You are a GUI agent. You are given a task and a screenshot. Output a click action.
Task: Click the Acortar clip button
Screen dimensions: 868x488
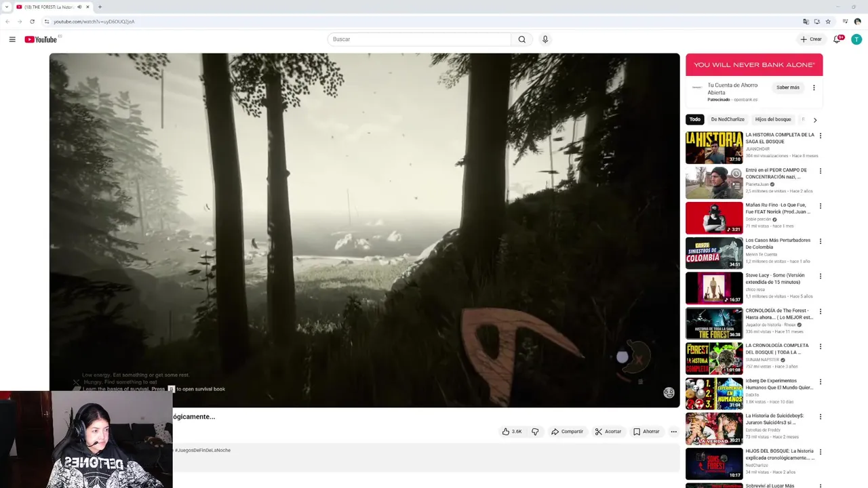pyautogui.click(x=608, y=432)
